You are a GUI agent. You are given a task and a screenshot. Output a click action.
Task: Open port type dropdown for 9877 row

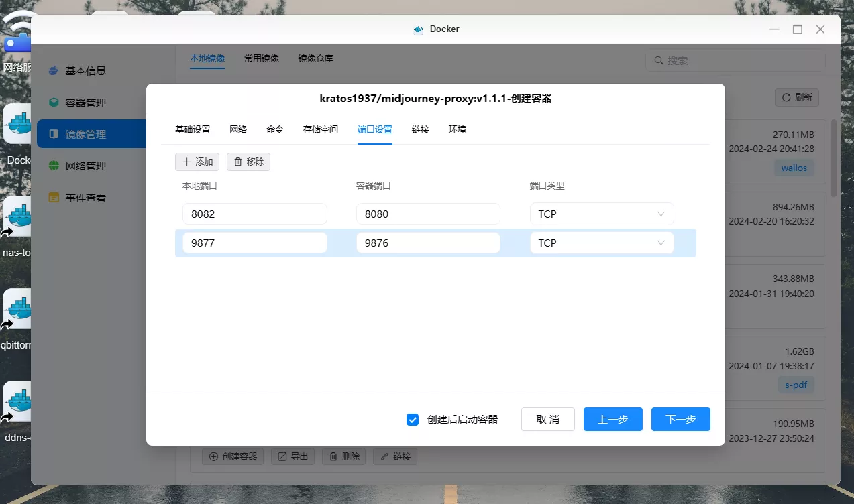[x=602, y=243]
